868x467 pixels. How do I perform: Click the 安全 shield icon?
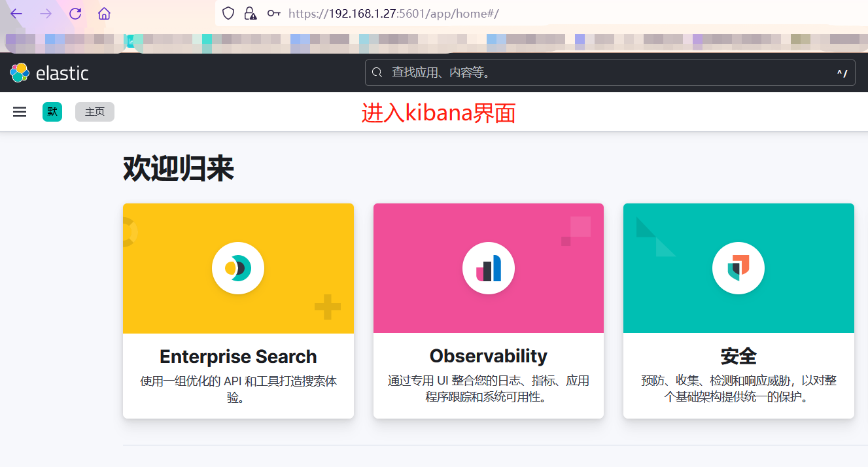(738, 268)
